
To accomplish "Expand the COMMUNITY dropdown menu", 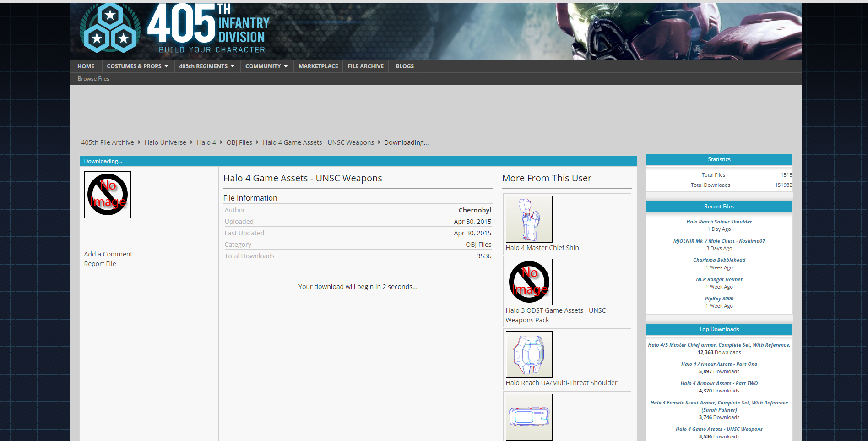I will (266, 66).
